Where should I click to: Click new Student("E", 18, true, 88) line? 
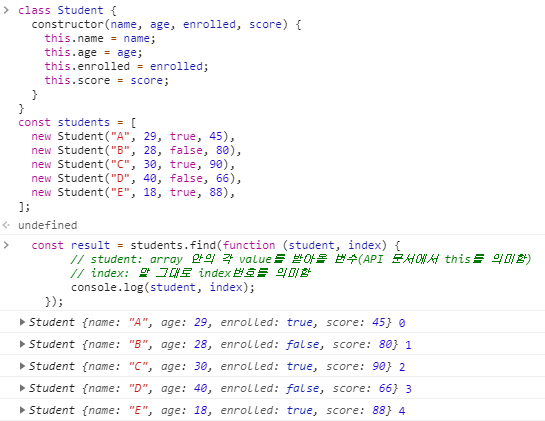pos(133,192)
